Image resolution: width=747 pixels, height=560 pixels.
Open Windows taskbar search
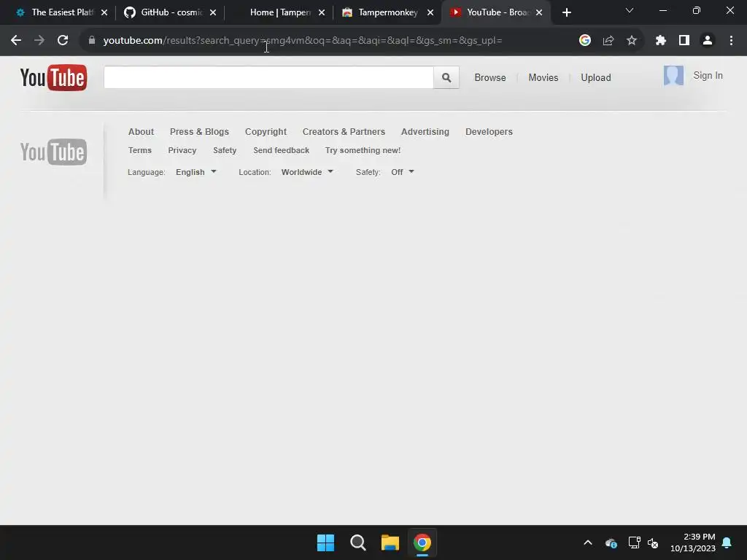(357, 542)
